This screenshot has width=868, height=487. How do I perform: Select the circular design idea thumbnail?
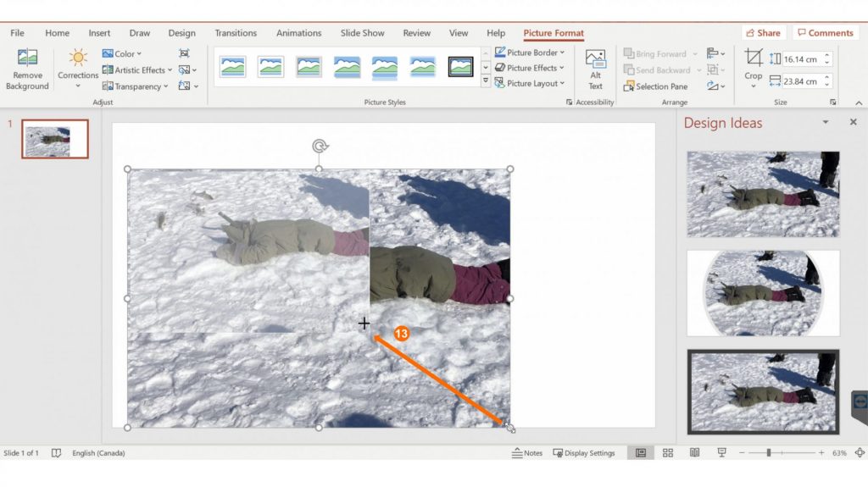click(763, 292)
